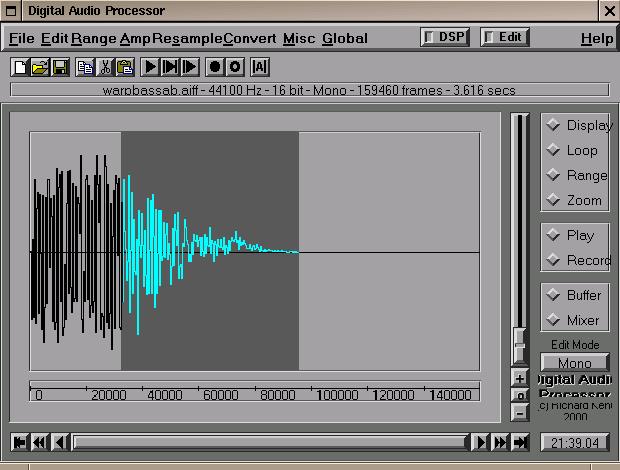The width and height of the screenshot is (620, 470).
Task: Toggle the Edit checkbox button in menu bar
Action: tap(505, 37)
